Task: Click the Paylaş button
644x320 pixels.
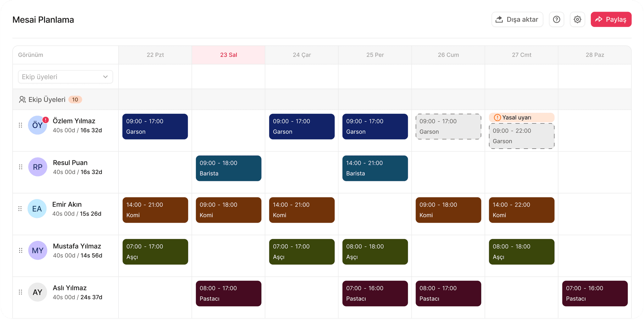Action: click(x=611, y=19)
